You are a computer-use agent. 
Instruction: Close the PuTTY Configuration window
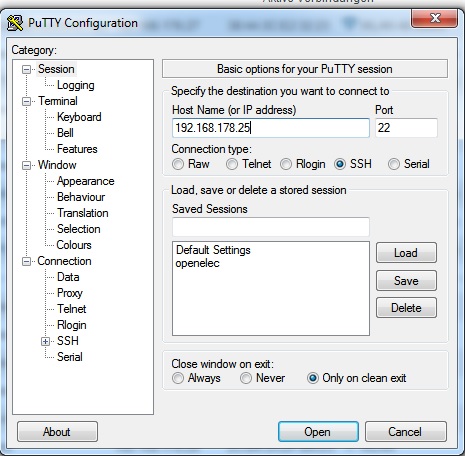434,18
